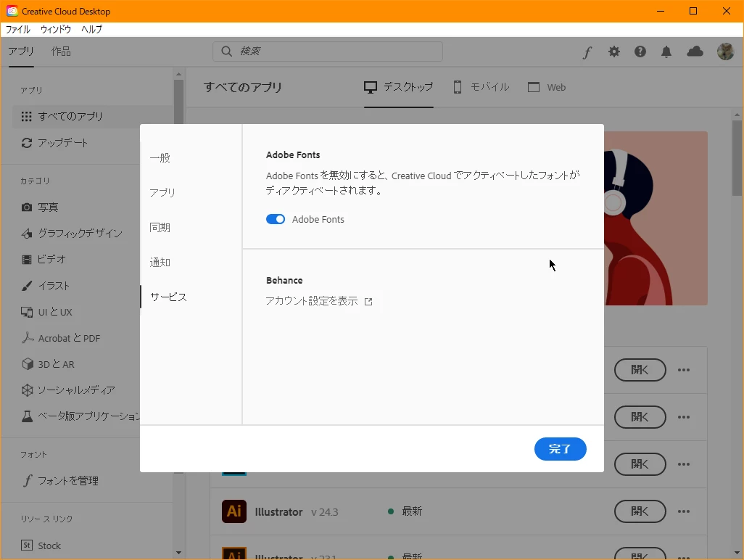The image size is (744, 560).
Task: Click the Illustrator Ai app icon
Action: tap(234, 511)
